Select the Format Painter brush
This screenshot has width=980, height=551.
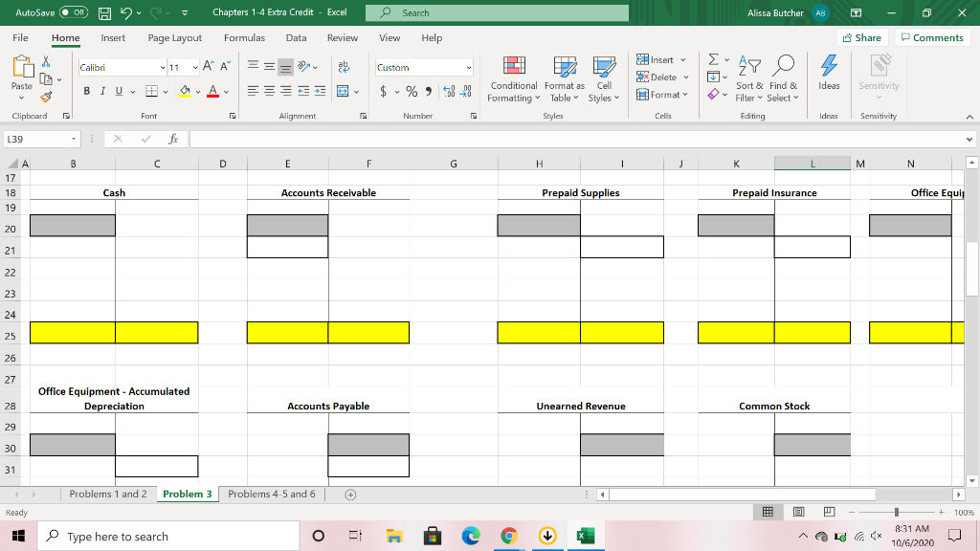tap(46, 97)
